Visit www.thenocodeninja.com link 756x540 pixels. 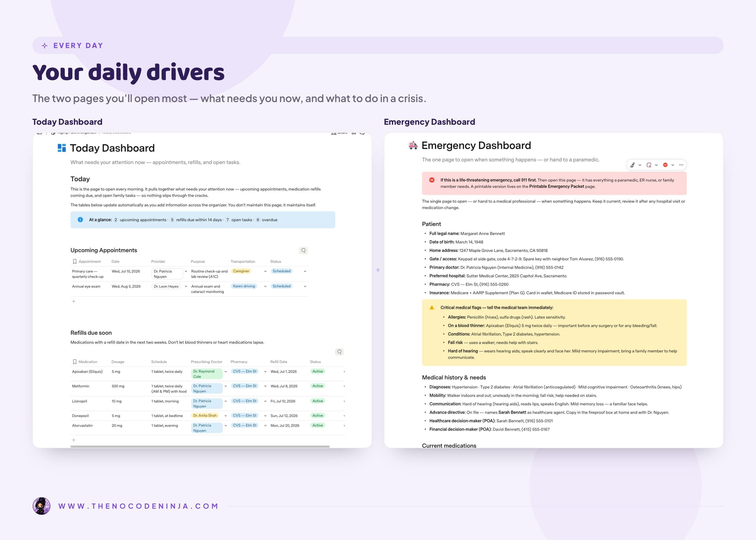point(138,506)
